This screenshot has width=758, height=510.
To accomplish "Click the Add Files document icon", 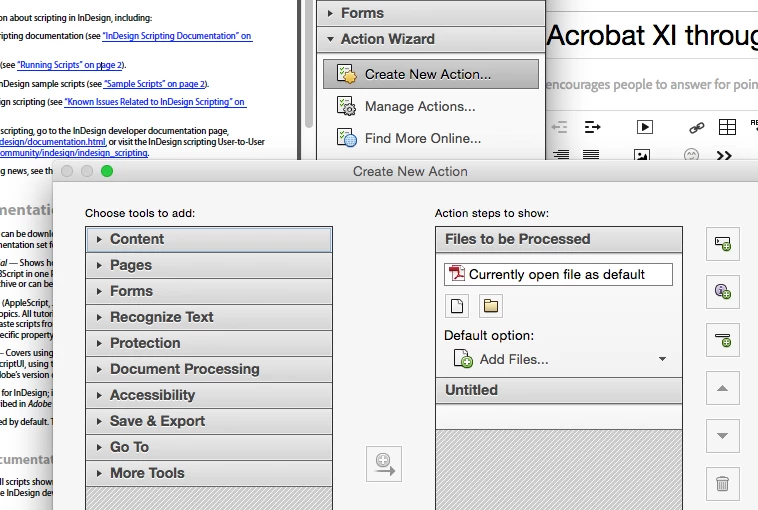I will click(463, 359).
